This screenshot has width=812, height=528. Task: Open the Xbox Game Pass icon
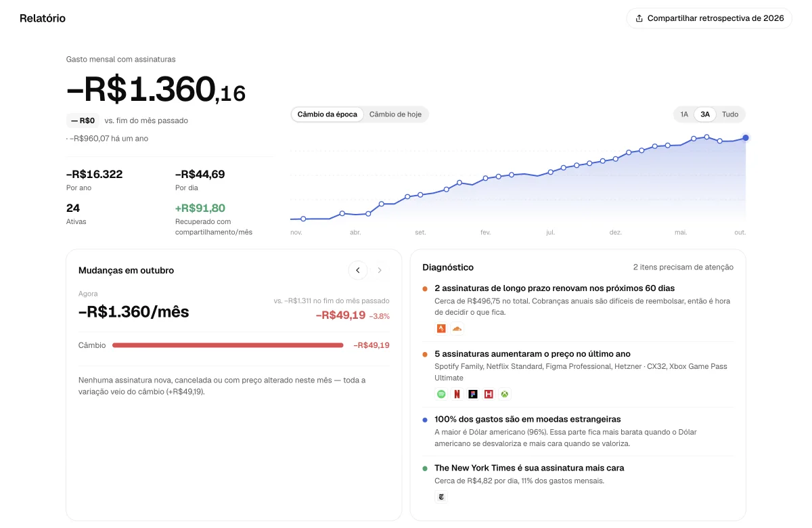504,394
